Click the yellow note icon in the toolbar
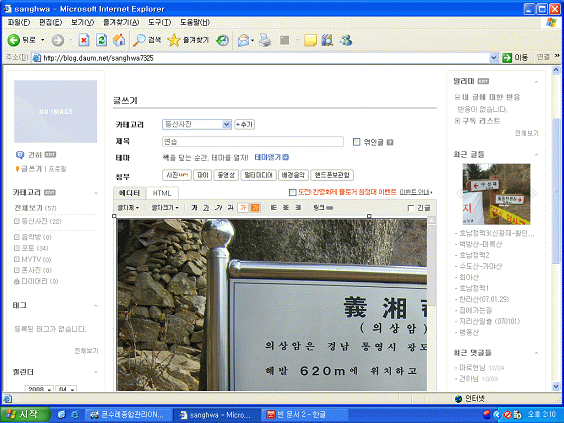564x423 pixels. 310,40
